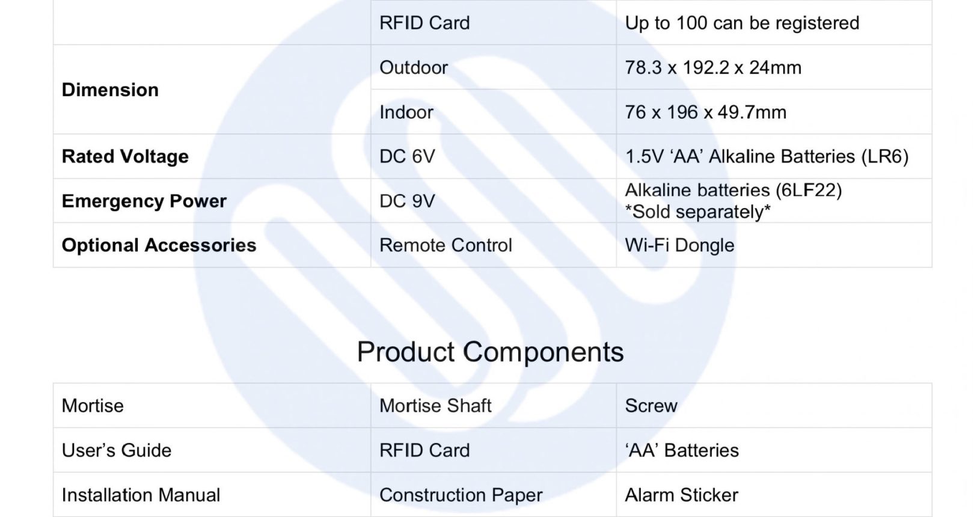
Task: Select the outdoor dimension value 78.3 x 192.2 x 24mm
Action: (713, 67)
